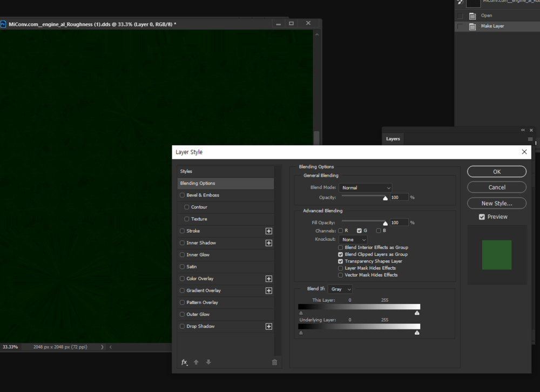The image size is (540, 392).
Task: Open the Layers panel menu icon
Action: (x=530, y=139)
